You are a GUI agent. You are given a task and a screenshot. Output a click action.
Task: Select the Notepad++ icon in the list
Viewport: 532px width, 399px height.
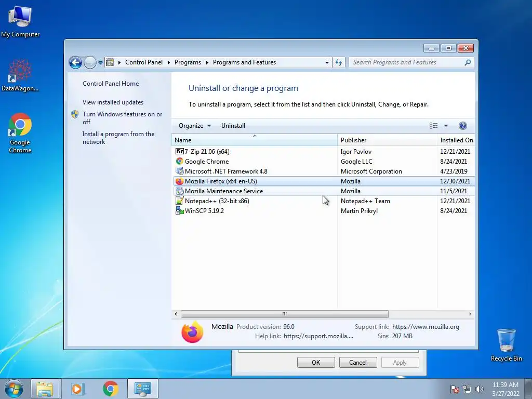(179, 201)
